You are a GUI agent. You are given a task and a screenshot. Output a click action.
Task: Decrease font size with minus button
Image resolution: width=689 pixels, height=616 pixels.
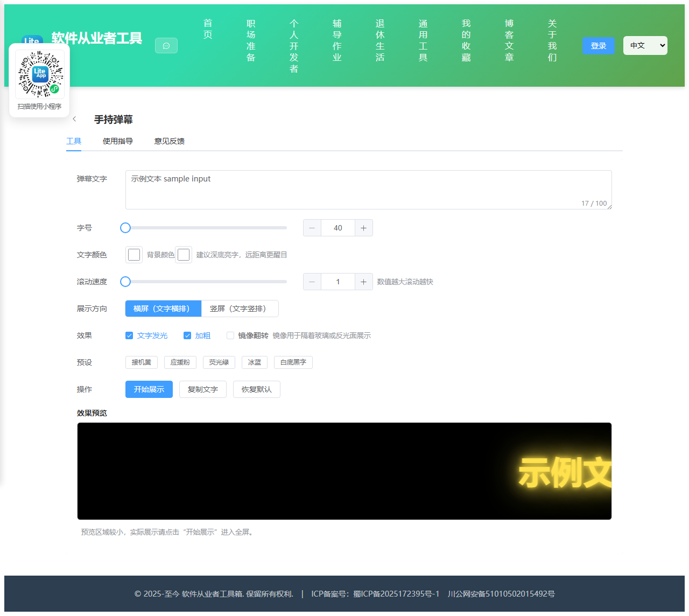(x=312, y=228)
